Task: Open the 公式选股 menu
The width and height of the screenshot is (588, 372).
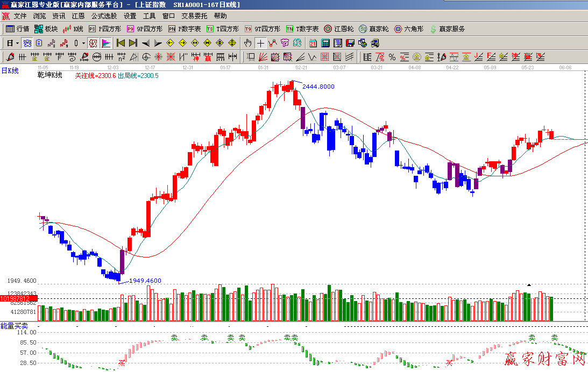Action: tap(104, 16)
